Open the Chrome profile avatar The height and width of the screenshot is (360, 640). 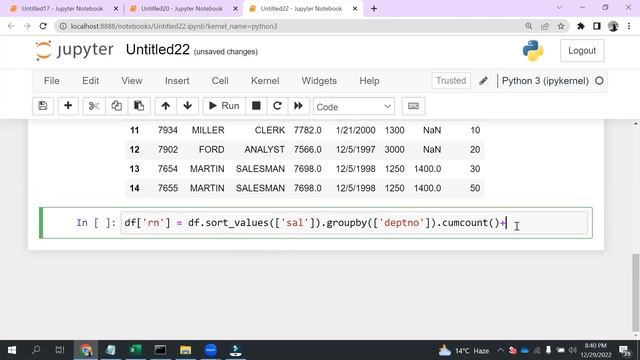click(x=613, y=26)
